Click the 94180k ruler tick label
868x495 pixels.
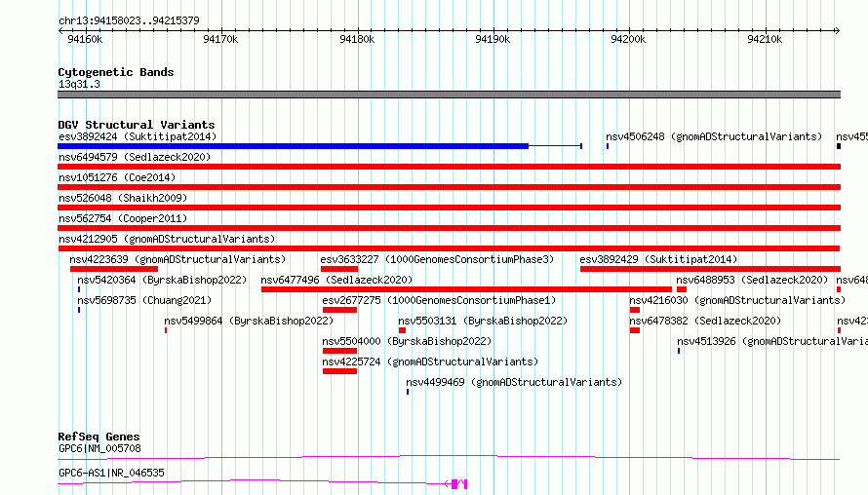[x=357, y=39]
